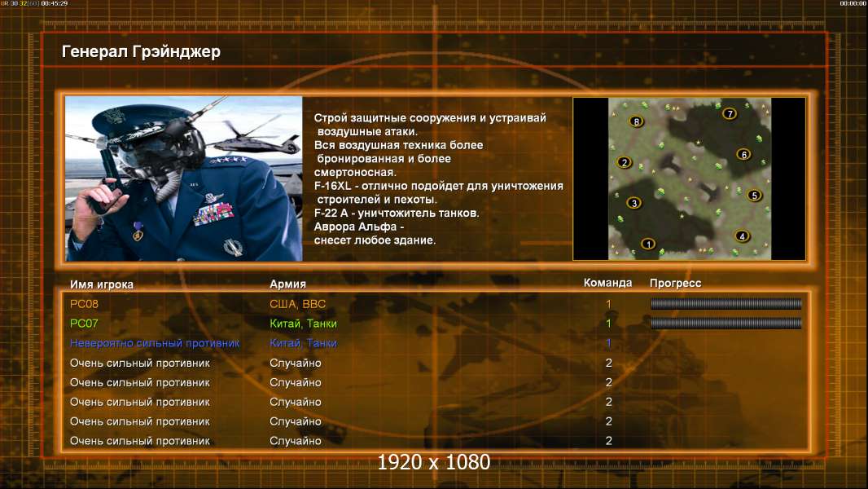The height and width of the screenshot is (489, 868).
Task: Click the team number for PC08
Action: (608, 304)
